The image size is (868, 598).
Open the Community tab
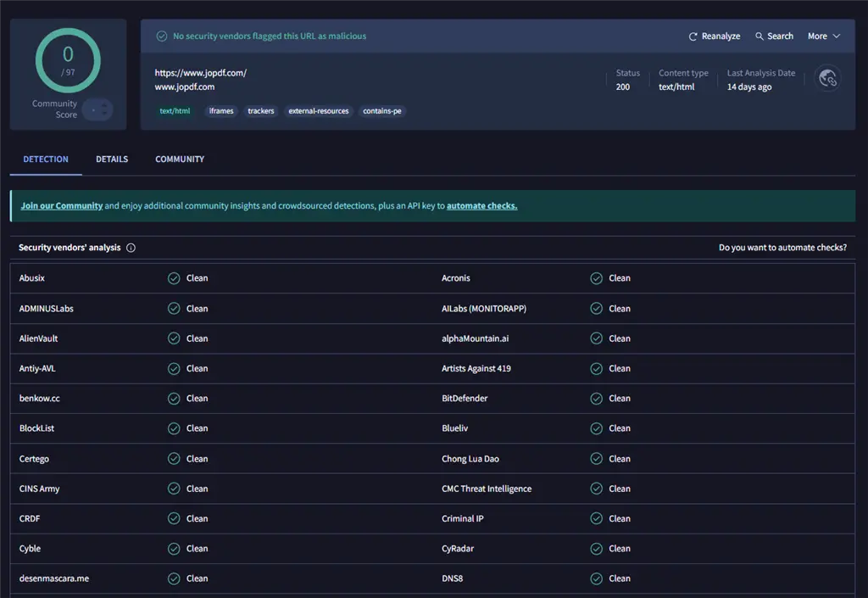coord(180,159)
